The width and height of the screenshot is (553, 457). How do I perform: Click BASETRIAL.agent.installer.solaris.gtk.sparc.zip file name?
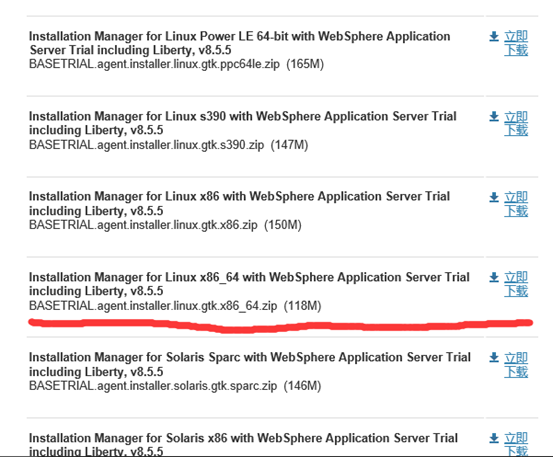[153, 386]
